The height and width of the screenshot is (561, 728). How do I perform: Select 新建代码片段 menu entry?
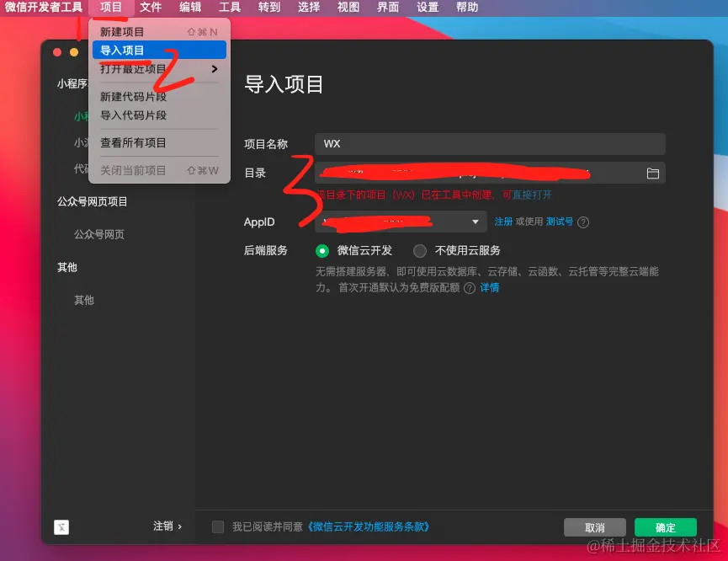[159, 97]
